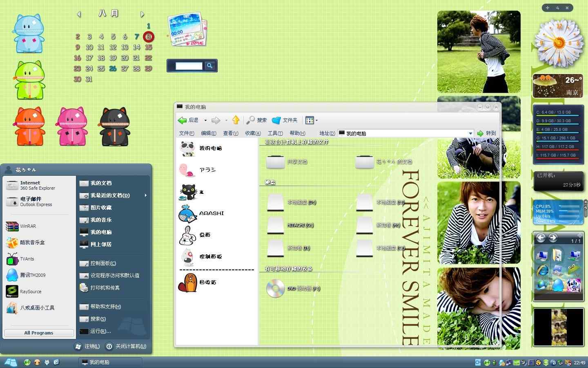
Task: Launch 八戒桌面小工具 from Start menu
Action: [40, 308]
